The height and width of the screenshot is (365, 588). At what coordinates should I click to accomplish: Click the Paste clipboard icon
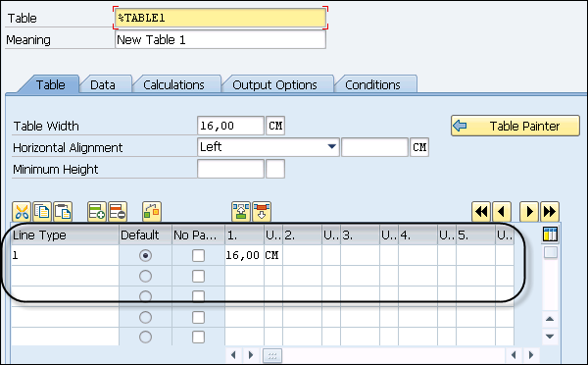(63, 212)
